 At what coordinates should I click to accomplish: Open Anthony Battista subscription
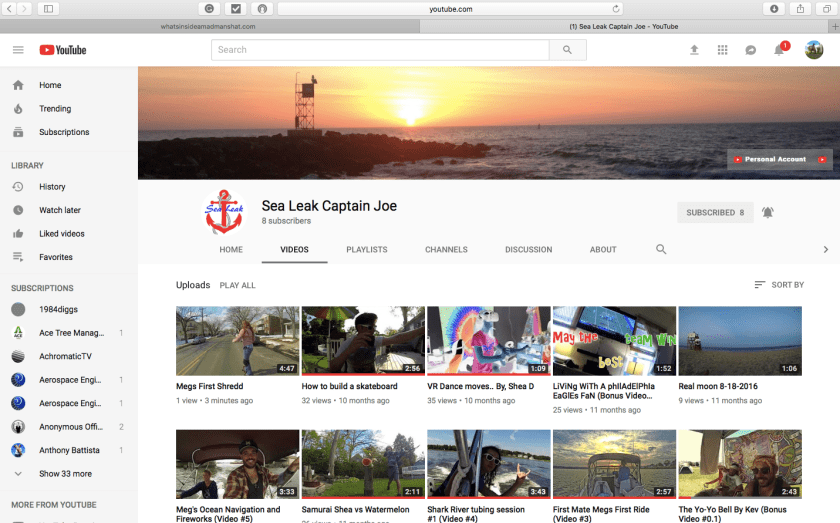click(69, 450)
